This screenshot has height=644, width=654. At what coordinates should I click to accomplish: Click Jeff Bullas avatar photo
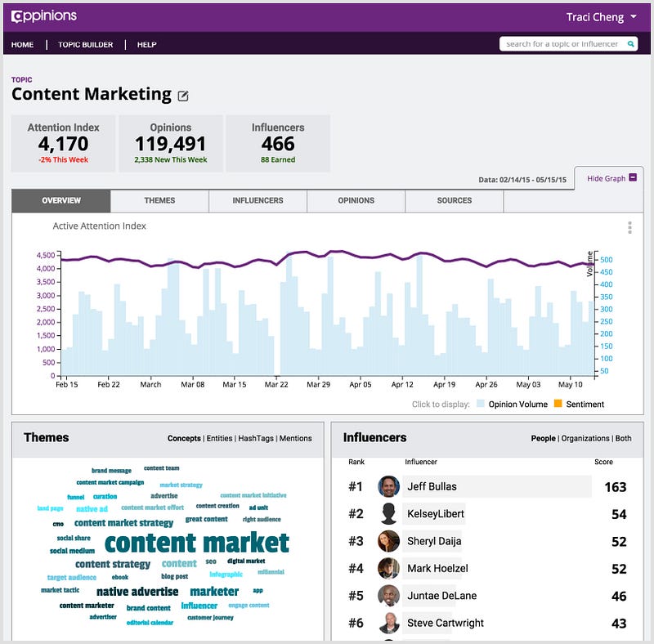click(389, 486)
